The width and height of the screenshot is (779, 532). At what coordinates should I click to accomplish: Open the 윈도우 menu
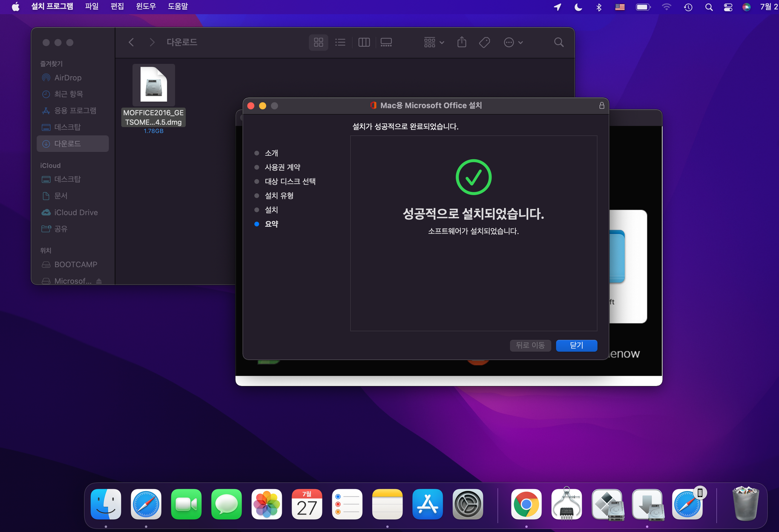[x=146, y=7]
